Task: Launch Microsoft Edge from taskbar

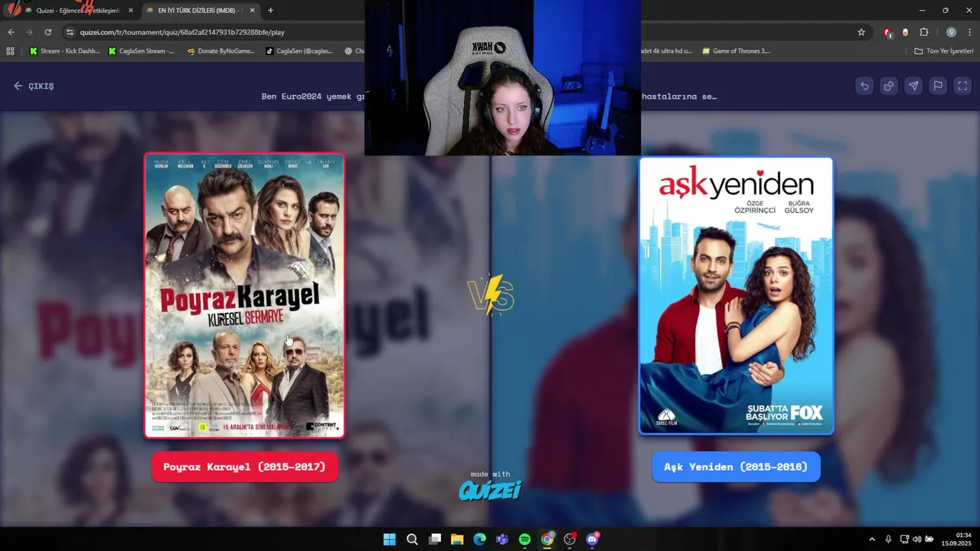Action: 479,540
